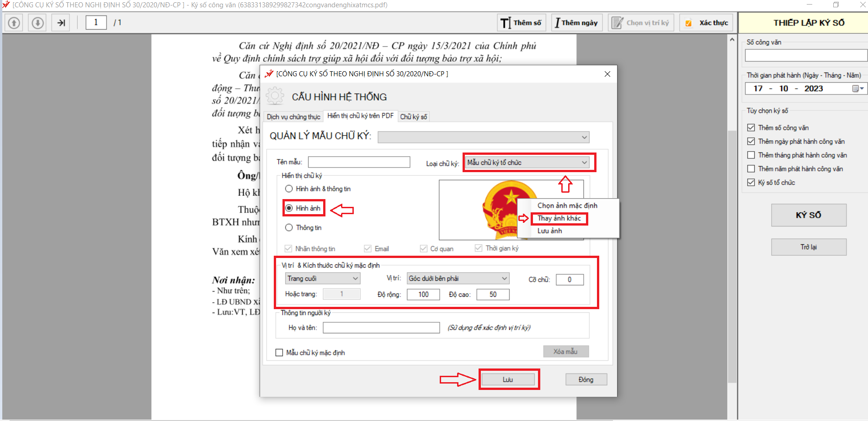Select the Hình ảnh & thông tin radio
The image size is (868, 421).
click(289, 189)
